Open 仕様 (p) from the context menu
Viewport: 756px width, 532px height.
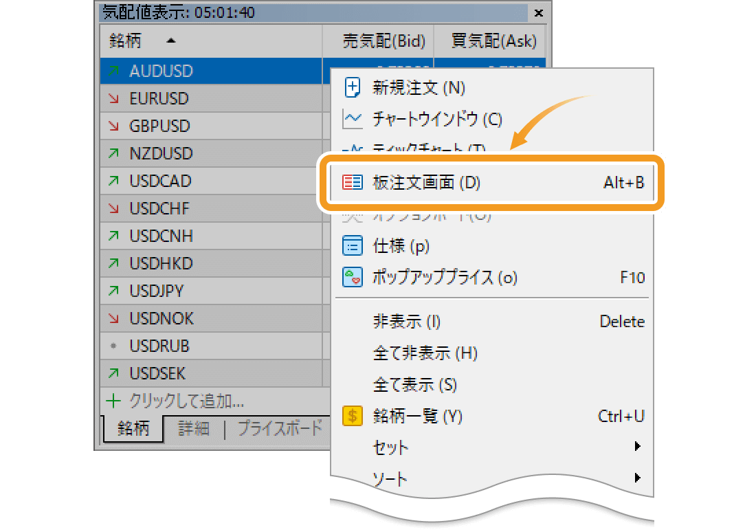coord(492,246)
